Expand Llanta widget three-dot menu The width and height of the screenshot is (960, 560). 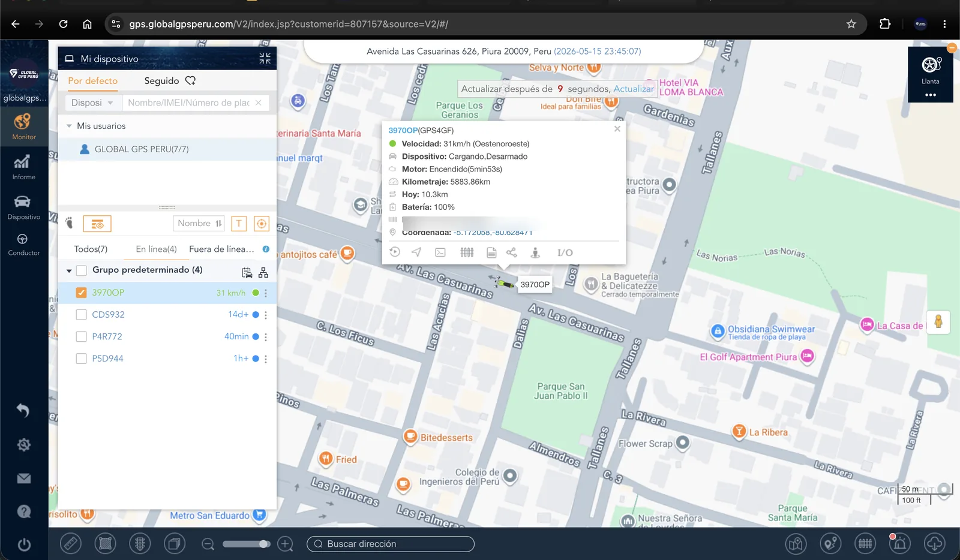[931, 95]
